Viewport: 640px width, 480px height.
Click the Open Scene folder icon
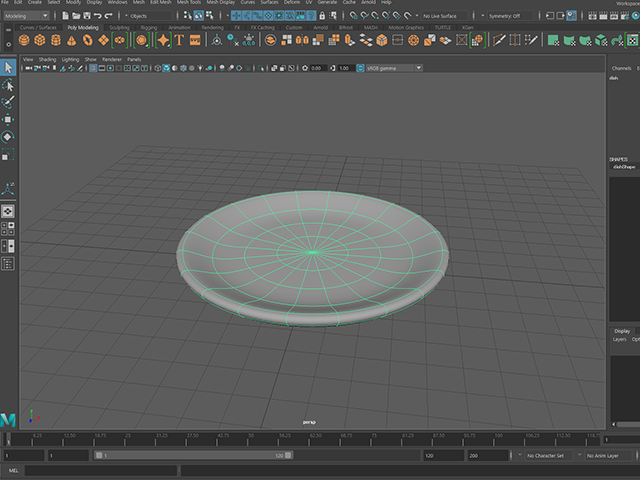click(76, 16)
